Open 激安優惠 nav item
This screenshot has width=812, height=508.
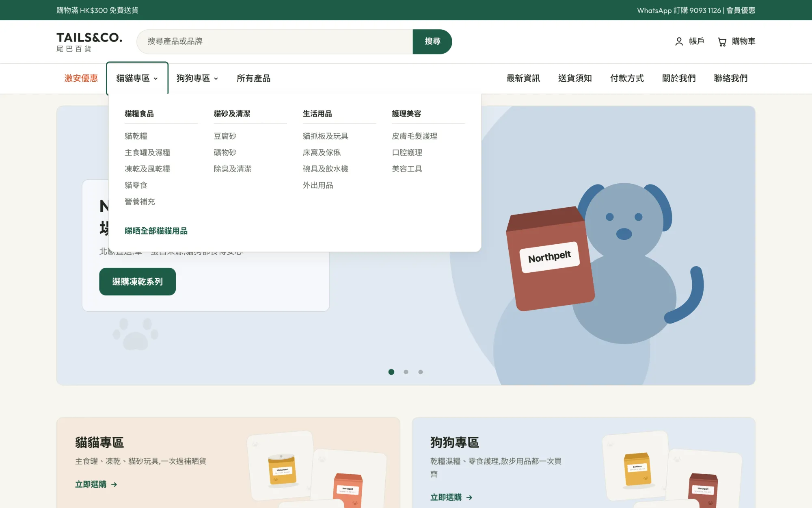pyautogui.click(x=81, y=78)
